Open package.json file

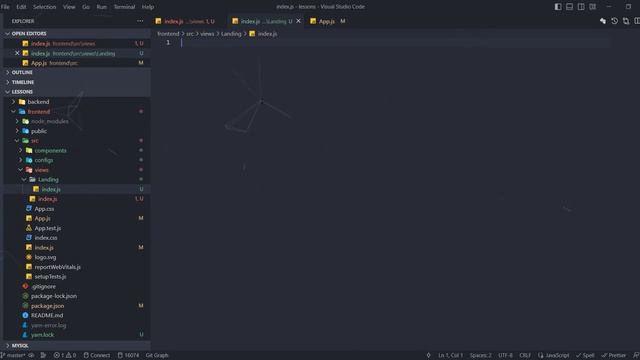coord(77,306)
